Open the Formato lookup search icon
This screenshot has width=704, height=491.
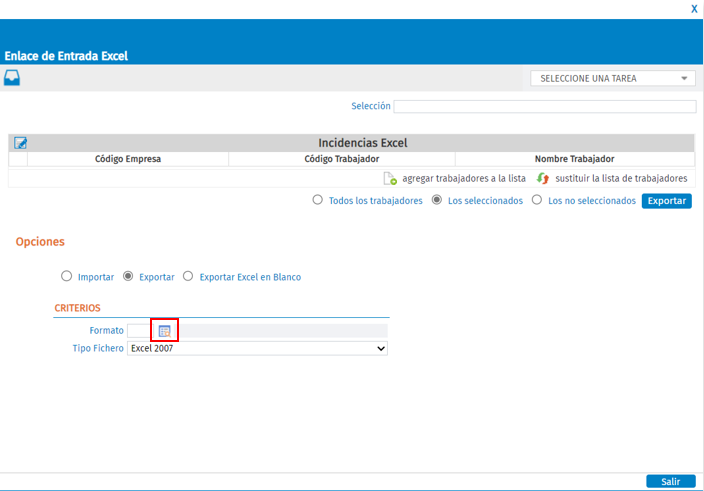point(165,331)
